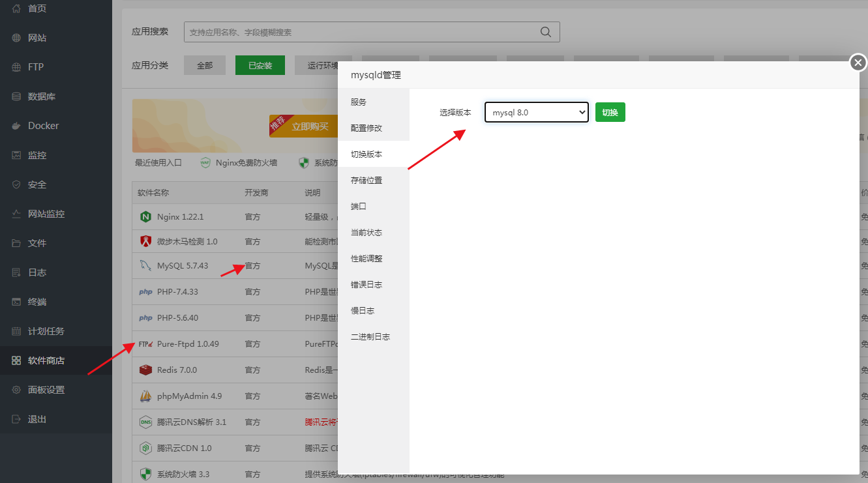Click the 腾讯云CDN icon
The height and width of the screenshot is (483, 868).
(145, 448)
